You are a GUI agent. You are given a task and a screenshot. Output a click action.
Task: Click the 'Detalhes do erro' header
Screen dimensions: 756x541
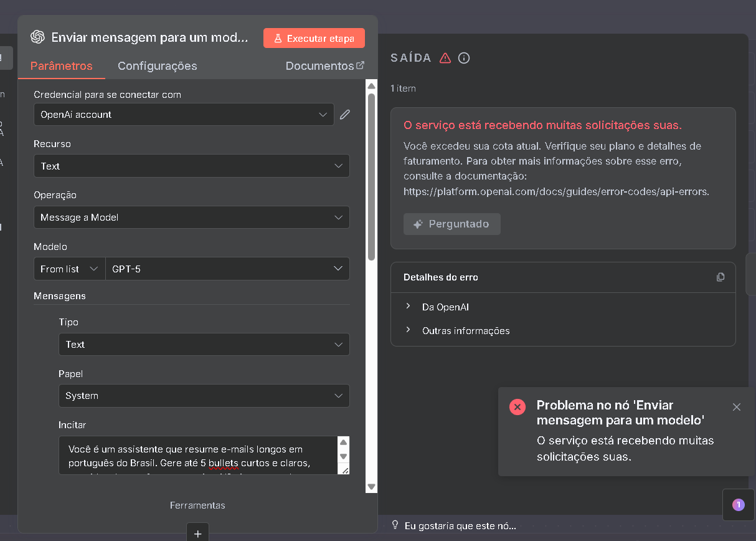pyautogui.click(x=441, y=277)
